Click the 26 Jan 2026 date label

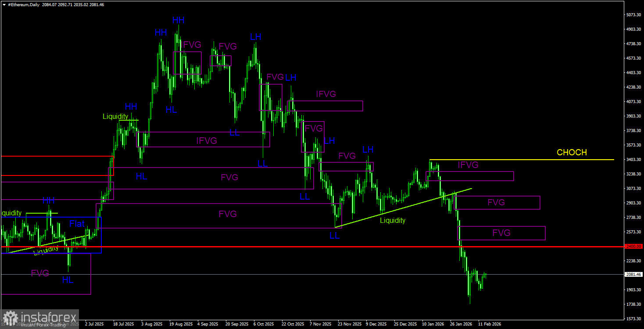point(461,324)
